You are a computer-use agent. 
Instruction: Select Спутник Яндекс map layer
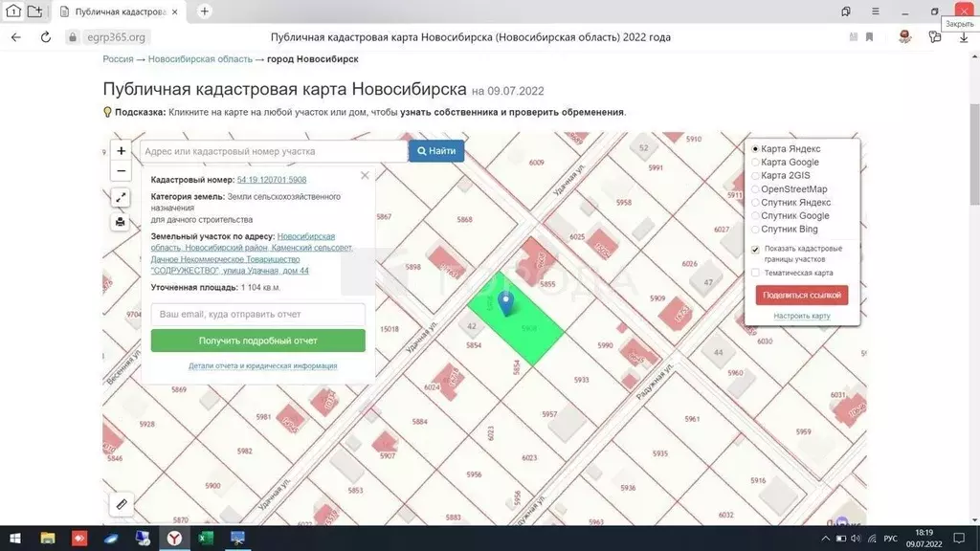755,203
